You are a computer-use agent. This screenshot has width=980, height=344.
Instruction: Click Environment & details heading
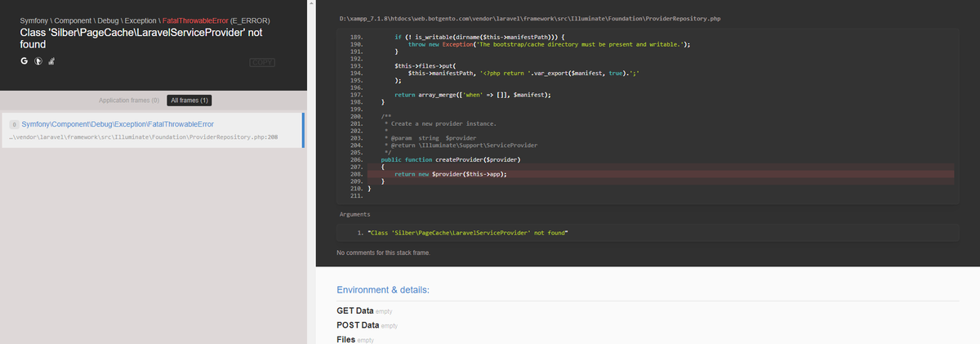point(383,290)
